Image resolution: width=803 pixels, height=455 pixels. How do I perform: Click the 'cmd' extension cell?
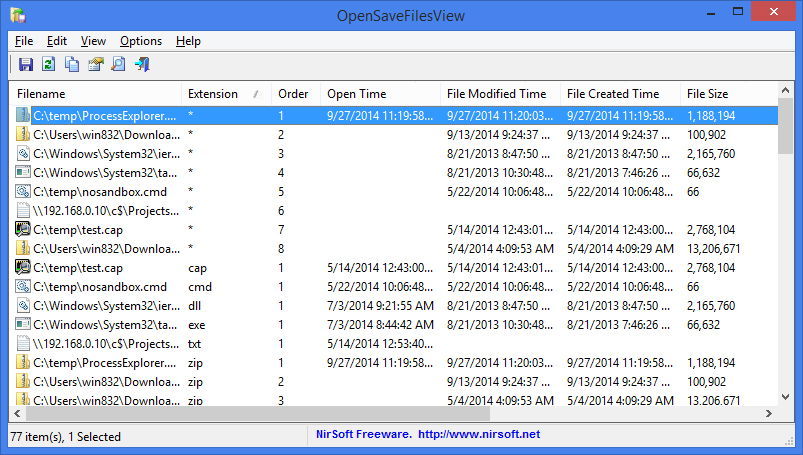pos(200,287)
